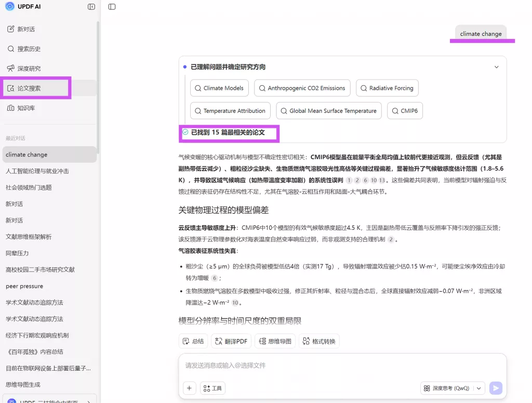Click citation marker 13 in the answer text
Image resolution: width=532 pixels, height=403 pixels.
[x=383, y=180]
